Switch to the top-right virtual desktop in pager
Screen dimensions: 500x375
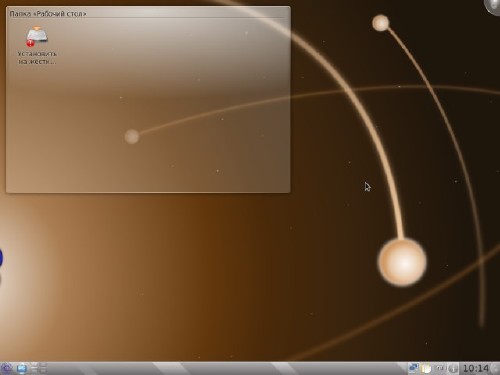tap(43, 366)
